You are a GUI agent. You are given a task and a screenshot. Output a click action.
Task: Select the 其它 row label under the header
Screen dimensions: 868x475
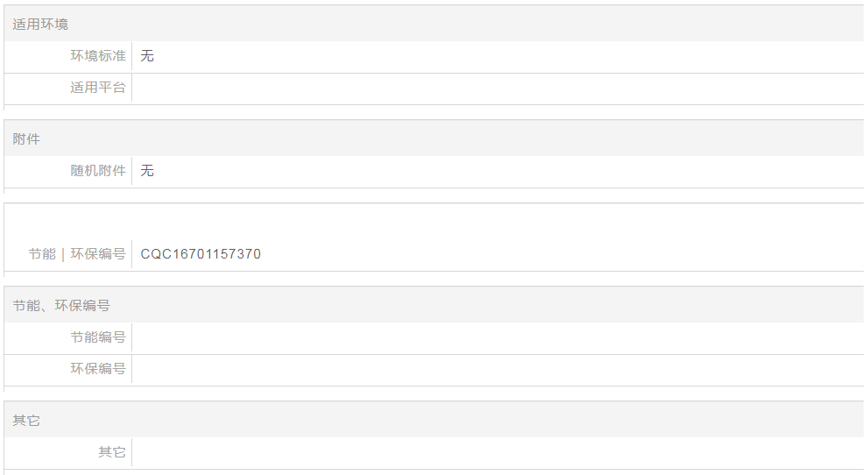pos(112,452)
